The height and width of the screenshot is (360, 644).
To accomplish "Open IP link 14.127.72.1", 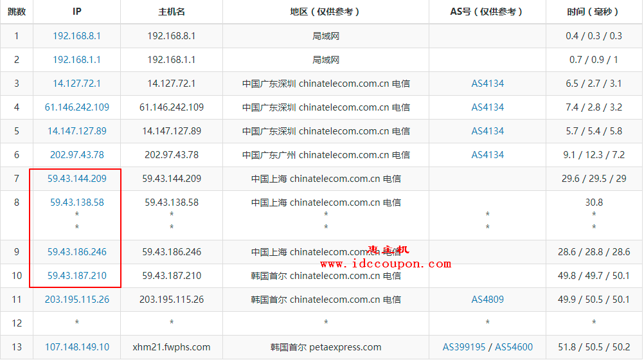I will (x=76, y=84).
